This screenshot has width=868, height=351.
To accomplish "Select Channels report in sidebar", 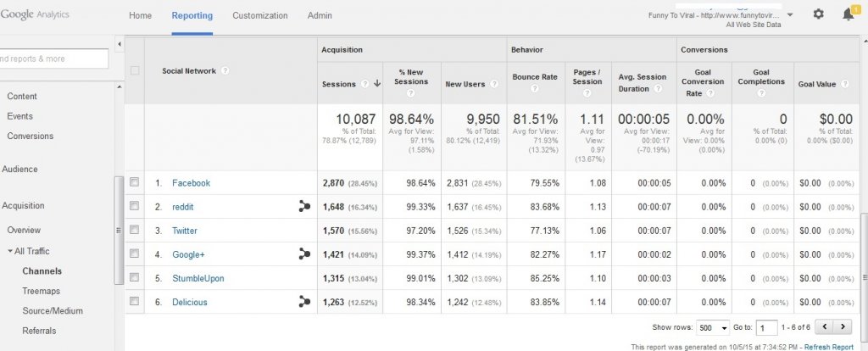I will 42,270.
